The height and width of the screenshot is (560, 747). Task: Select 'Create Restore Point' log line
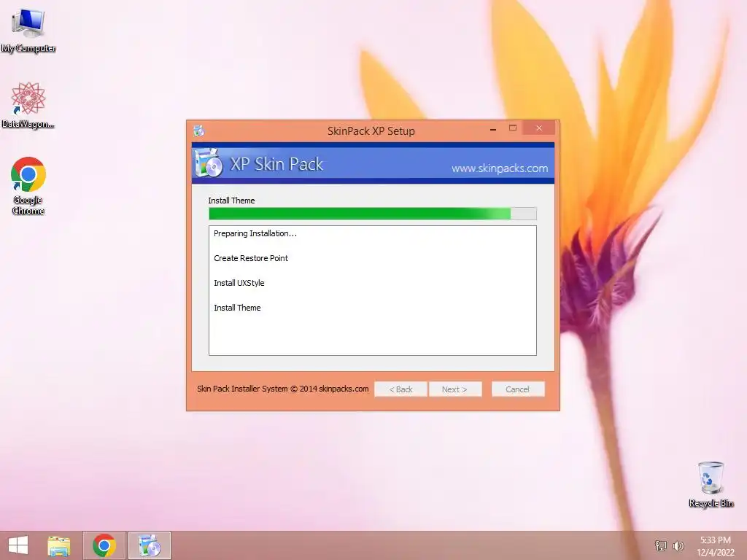(x=251, y=258)
